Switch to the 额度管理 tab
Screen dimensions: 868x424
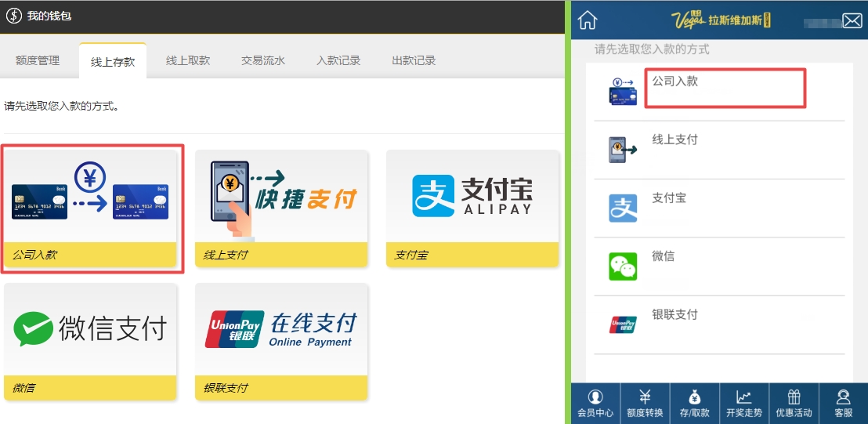[x=38, y=60]
